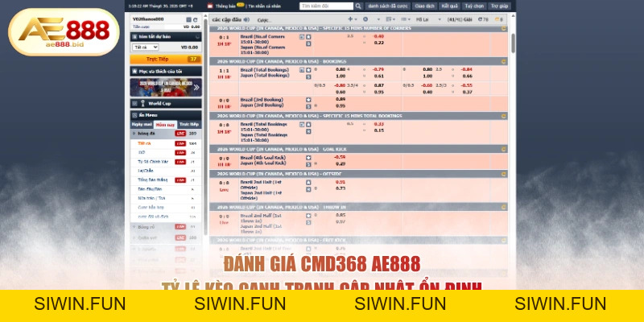Click the trophy icon beside World Cup
This screenshot has height=322, width=644.
pos(143,104)
